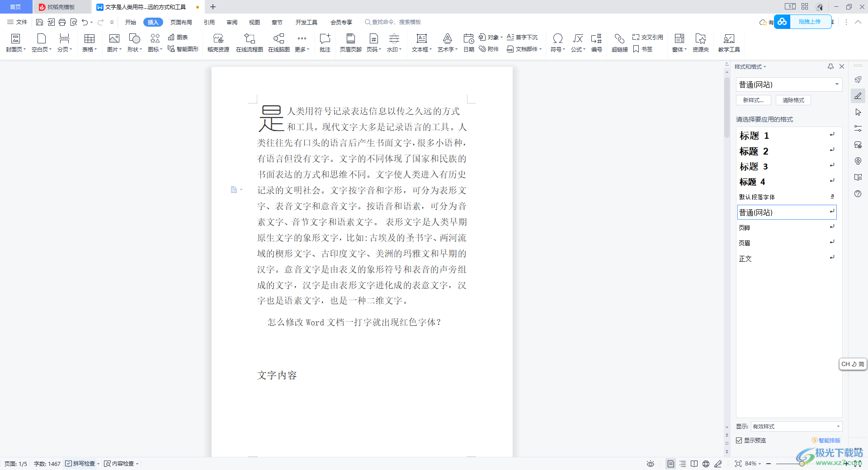
Task: Open the resource folder (资源夹)
Action: [x=701, y=43]
